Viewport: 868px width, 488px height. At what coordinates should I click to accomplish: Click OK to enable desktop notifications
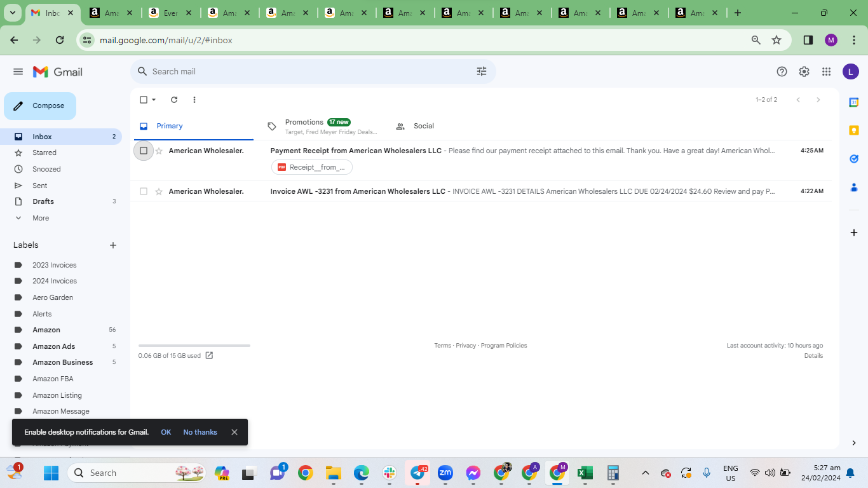tap(166, 432)
